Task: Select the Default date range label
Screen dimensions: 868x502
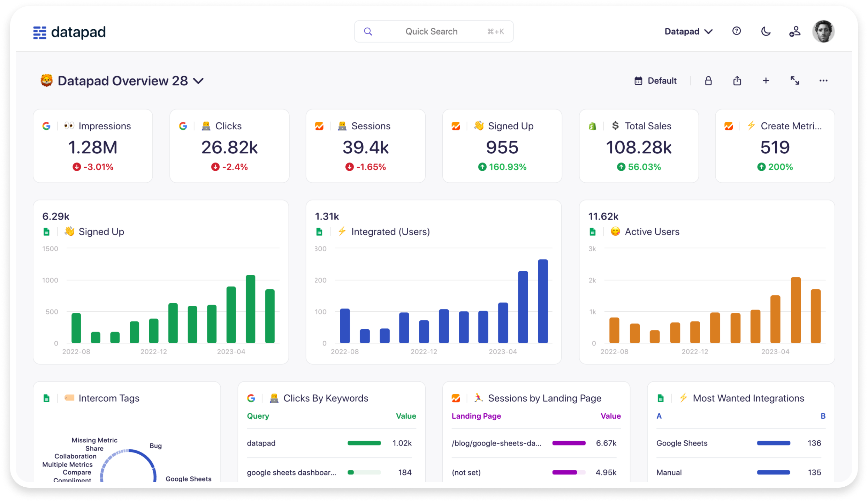Action: click(662, 81)
